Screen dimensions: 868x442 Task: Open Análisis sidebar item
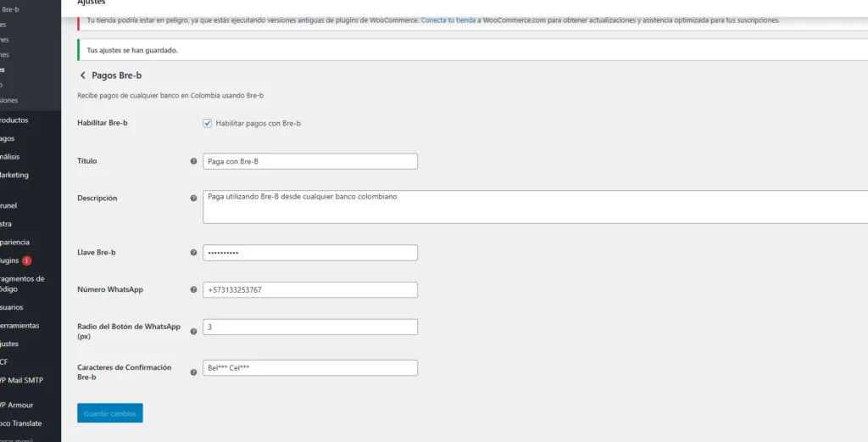pos(10,157)
